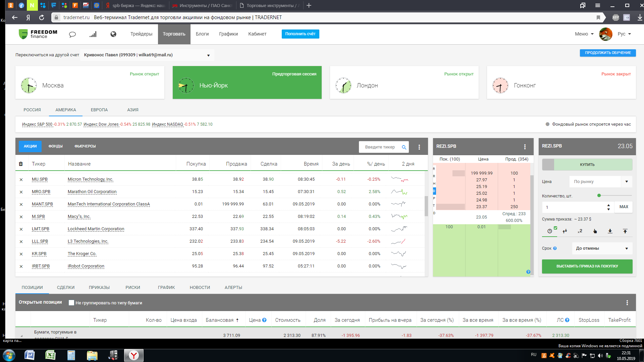Open the file explorer on taskbar
This screenshot has width=644, height=362.
pos(92,355)
